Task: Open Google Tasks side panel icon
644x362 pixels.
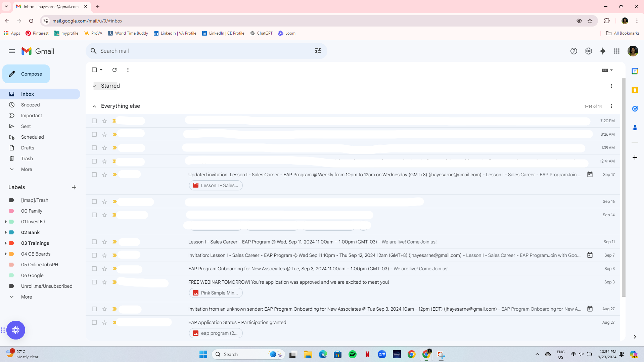Action: coord(635,109)
